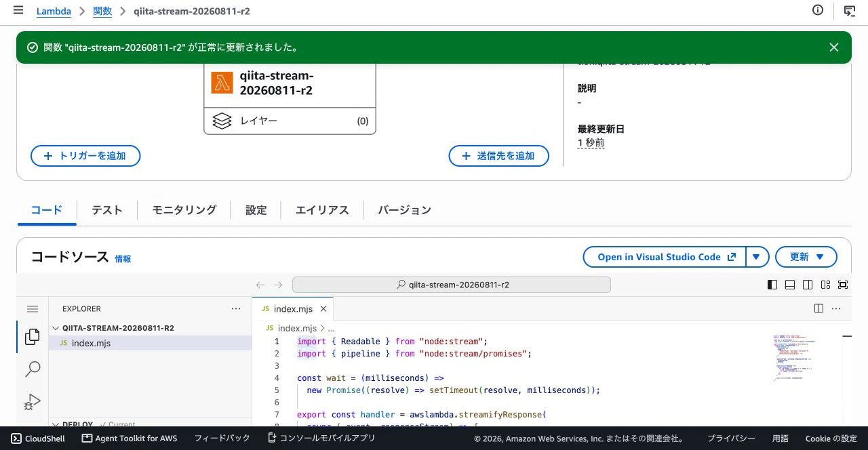Switch to the エイリアス tab
The width and height of the screenshot is (868, 450).
pyautogui.click(x=322, y=210)
